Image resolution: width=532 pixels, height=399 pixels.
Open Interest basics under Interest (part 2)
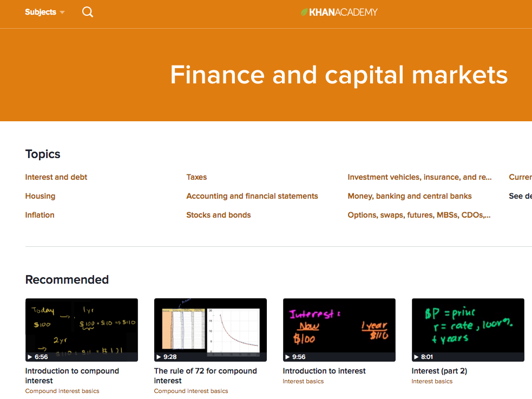coord(432,381)
